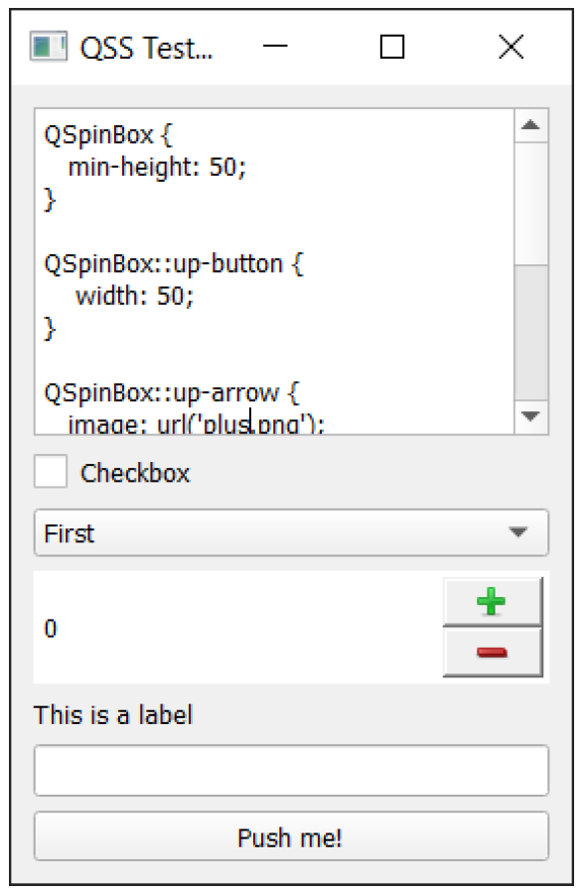Toggle the Checkbox option
The width and height of the screenshot is (588, 894).
(51, 472)
